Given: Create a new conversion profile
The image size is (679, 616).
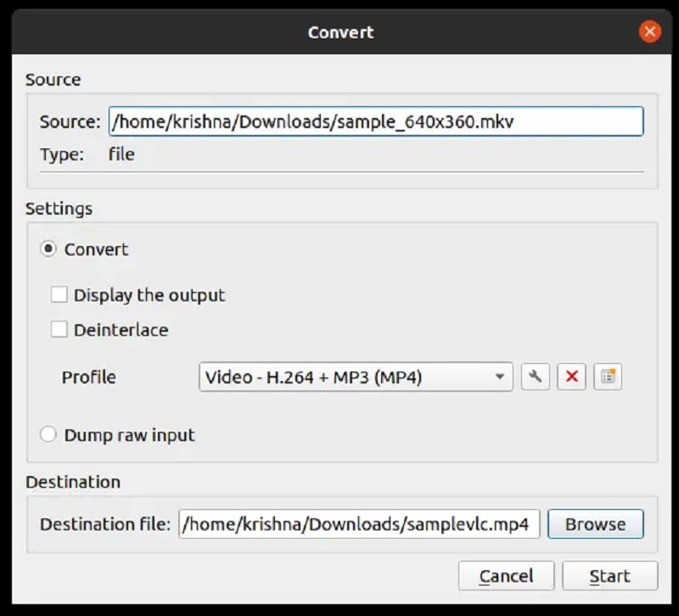Looking at the screenshot, I should pyautogui.click(x=608, y=377).
